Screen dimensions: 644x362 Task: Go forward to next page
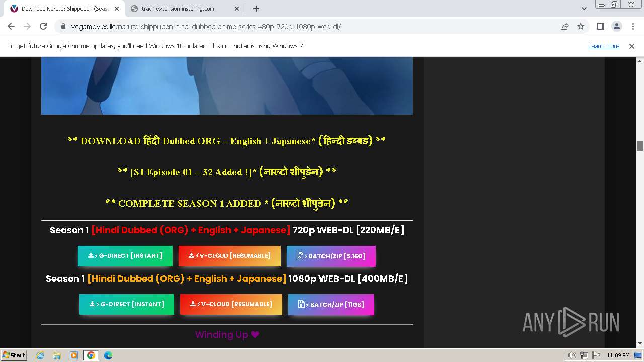click(27, 26)
